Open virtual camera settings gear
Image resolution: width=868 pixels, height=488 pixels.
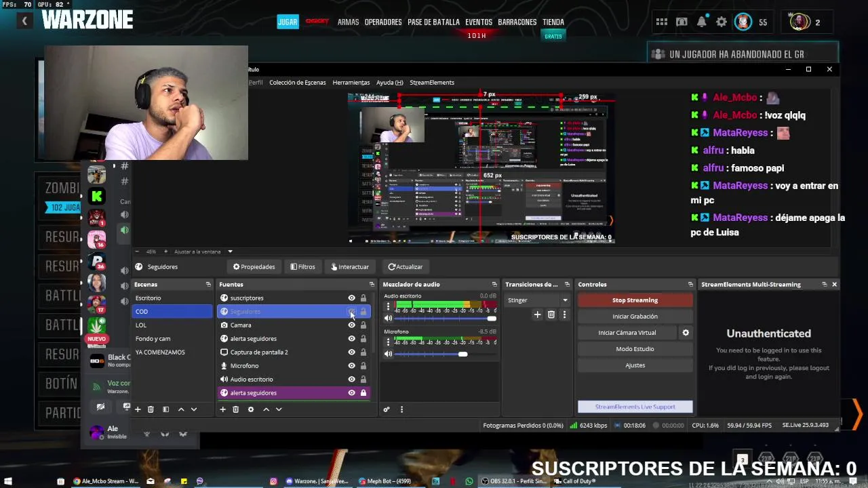tap(686, 333)
